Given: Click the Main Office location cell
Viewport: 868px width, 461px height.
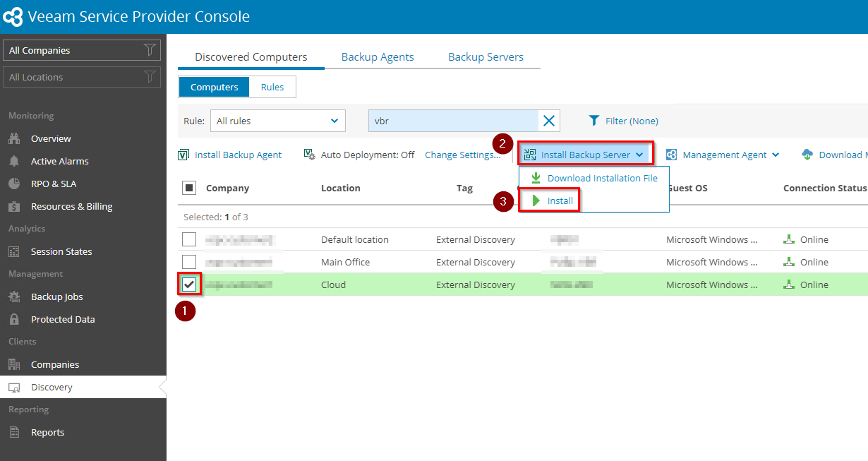Looking at the screenshot, I should (345, 262).
